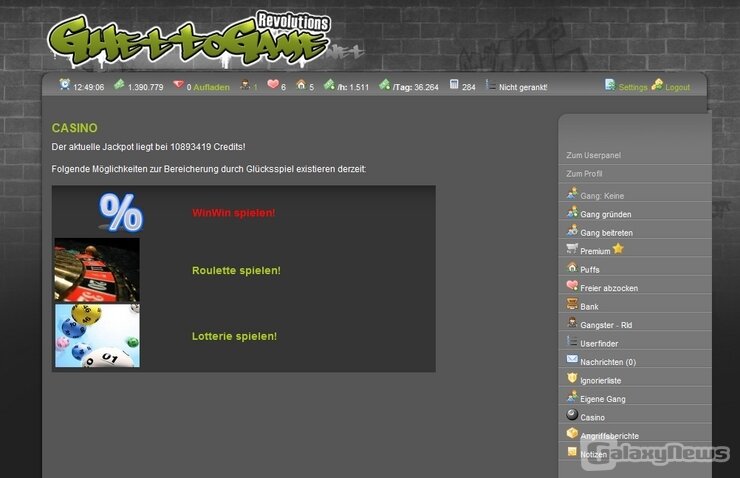This screenshot has width=740, height=478.
Task: Click the money icon next to /h: 1.511
Action: click(329, 84)
